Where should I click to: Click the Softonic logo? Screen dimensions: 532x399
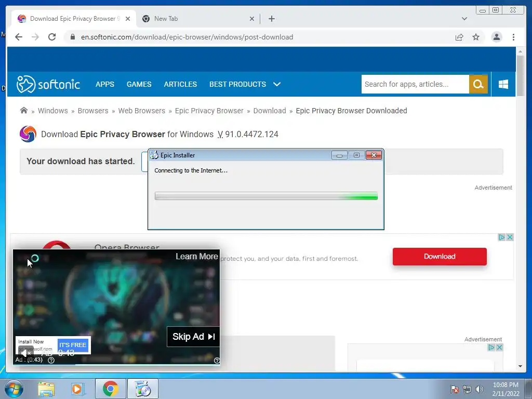pyautogui.click(x=48, y=84)
